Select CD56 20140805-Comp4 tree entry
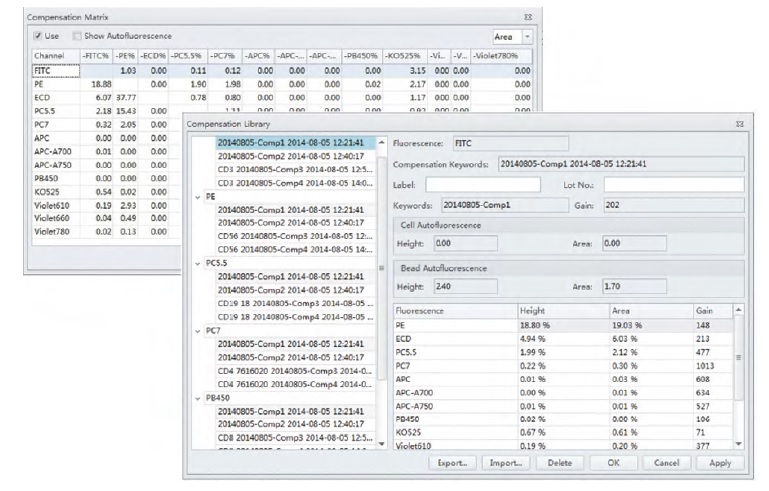 click(x=296, y=250)
